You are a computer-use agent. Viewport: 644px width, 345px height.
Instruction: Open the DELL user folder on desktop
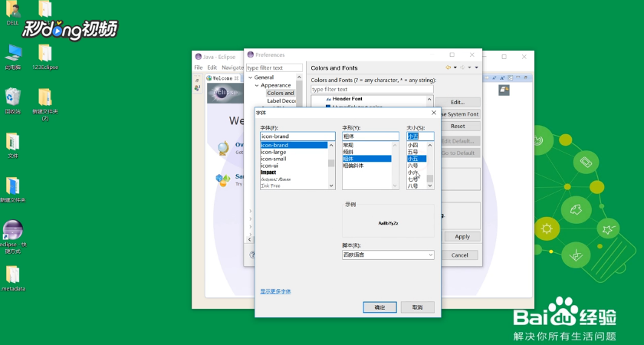[x=13, y=12]
